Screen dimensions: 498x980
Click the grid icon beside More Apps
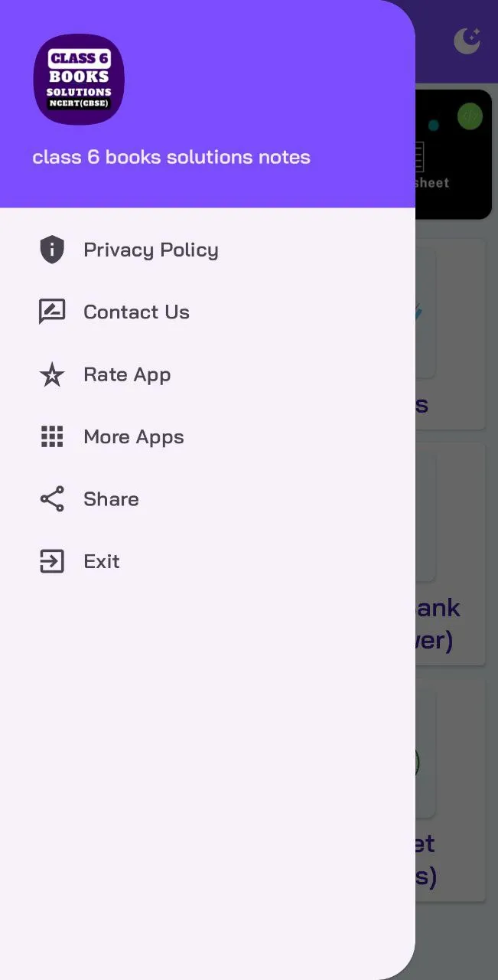[x=52, y=436]
